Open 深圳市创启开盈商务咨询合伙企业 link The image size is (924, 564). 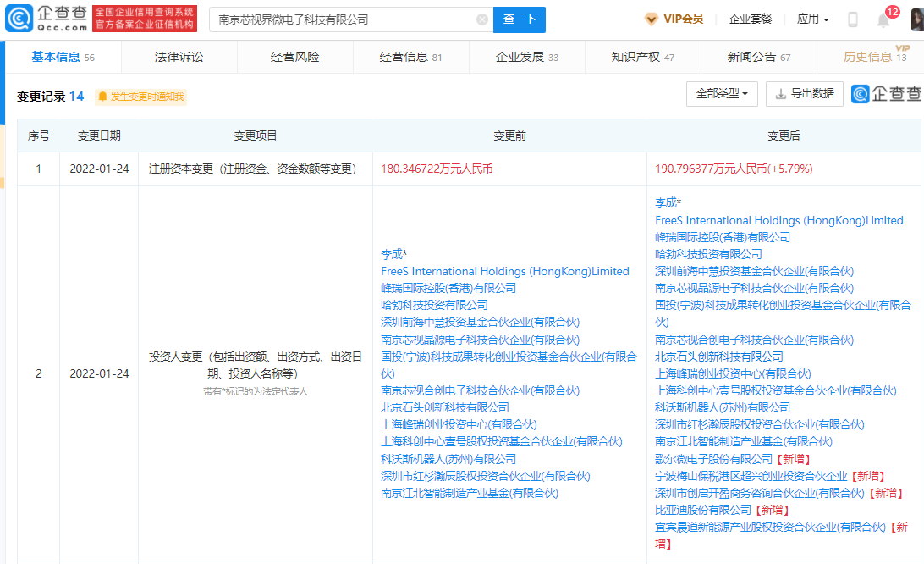point(760,493)
